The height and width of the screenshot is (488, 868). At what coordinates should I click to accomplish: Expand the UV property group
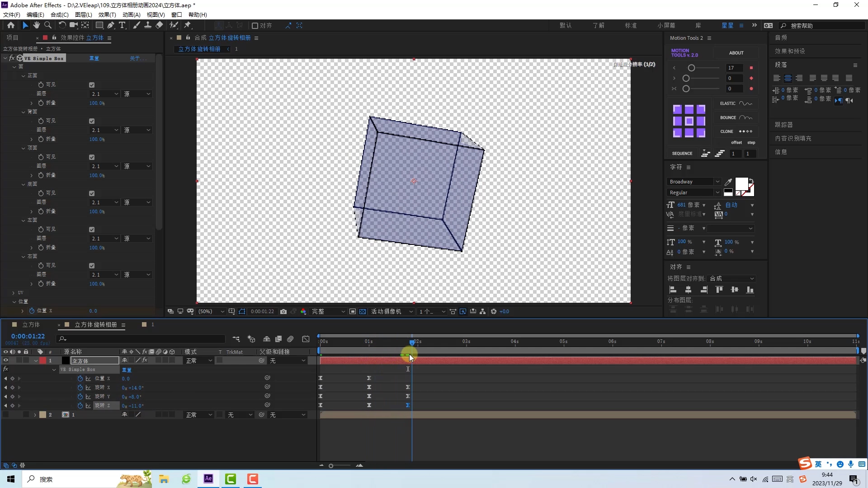point(14,293)
